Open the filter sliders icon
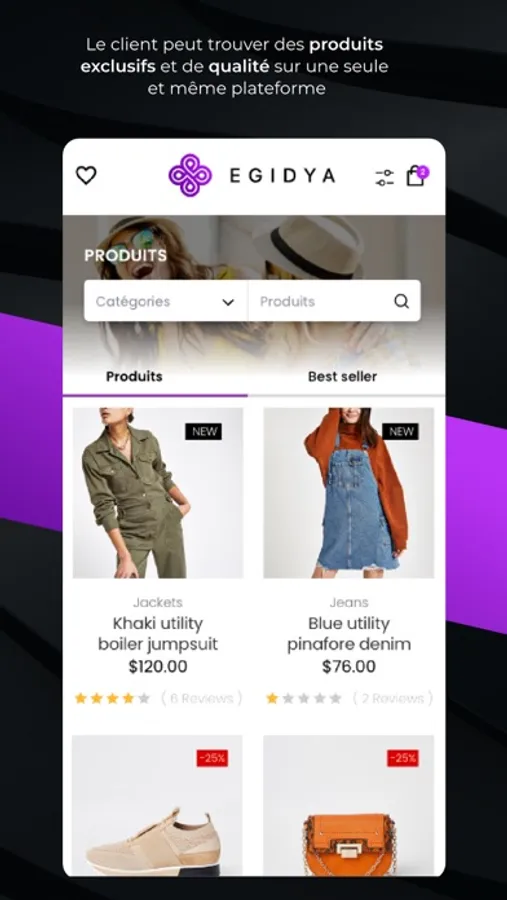Screen dimensions: 507x900 point(384,177)
